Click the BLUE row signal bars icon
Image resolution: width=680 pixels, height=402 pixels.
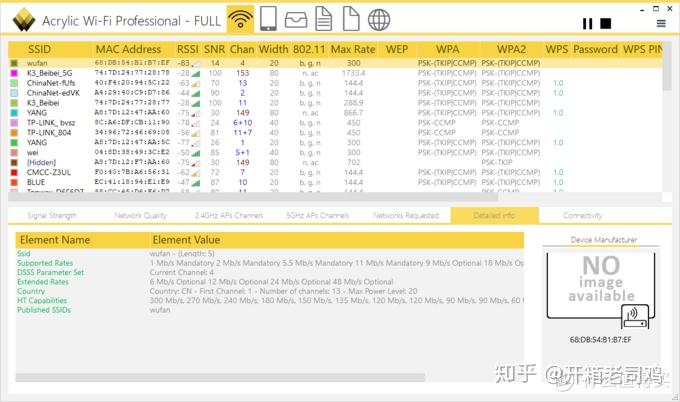[x=196, y=183]
